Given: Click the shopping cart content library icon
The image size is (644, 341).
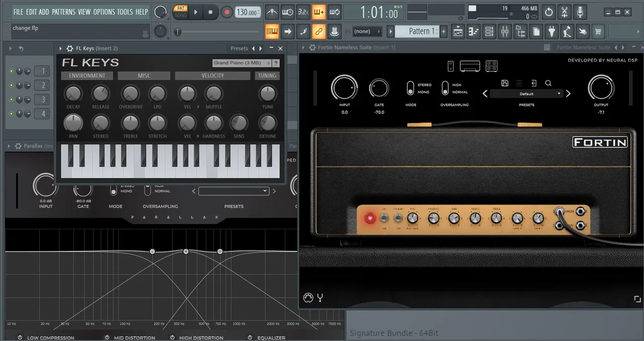Looking at the screenshot, I should (x=598, y=31).
